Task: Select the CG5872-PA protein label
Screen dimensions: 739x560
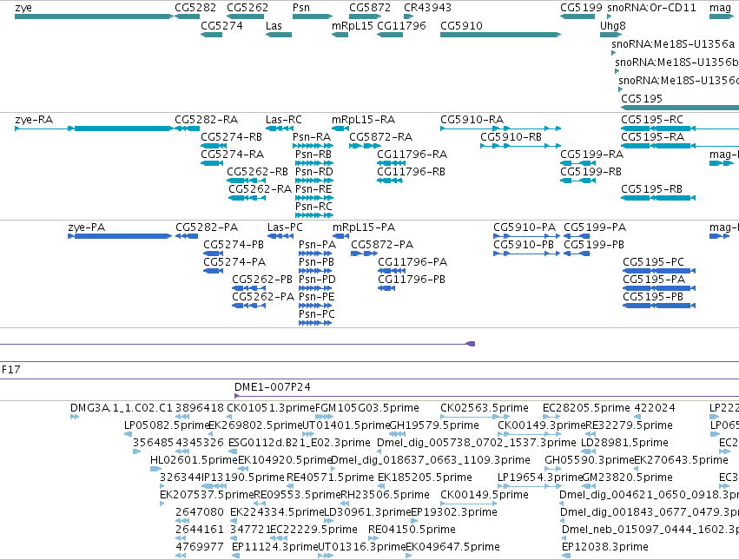Action: pos(382,245)
